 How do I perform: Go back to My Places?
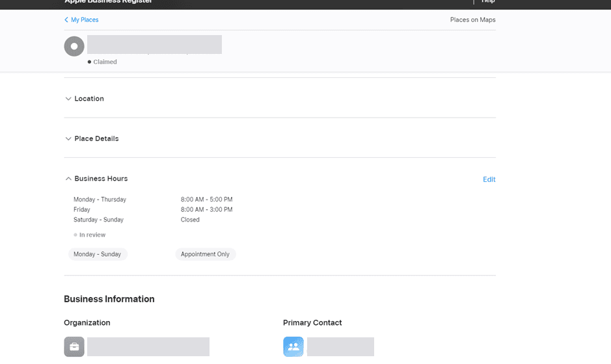[85, 20]
